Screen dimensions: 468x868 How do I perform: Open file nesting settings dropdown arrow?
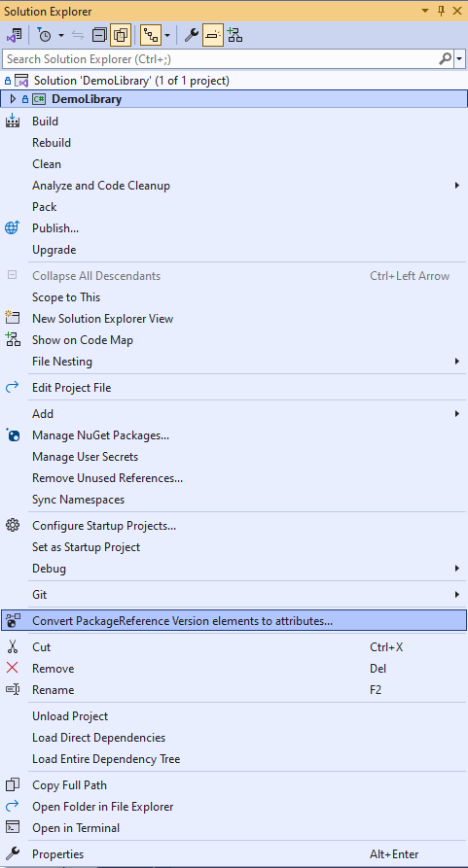coord(167,35)
